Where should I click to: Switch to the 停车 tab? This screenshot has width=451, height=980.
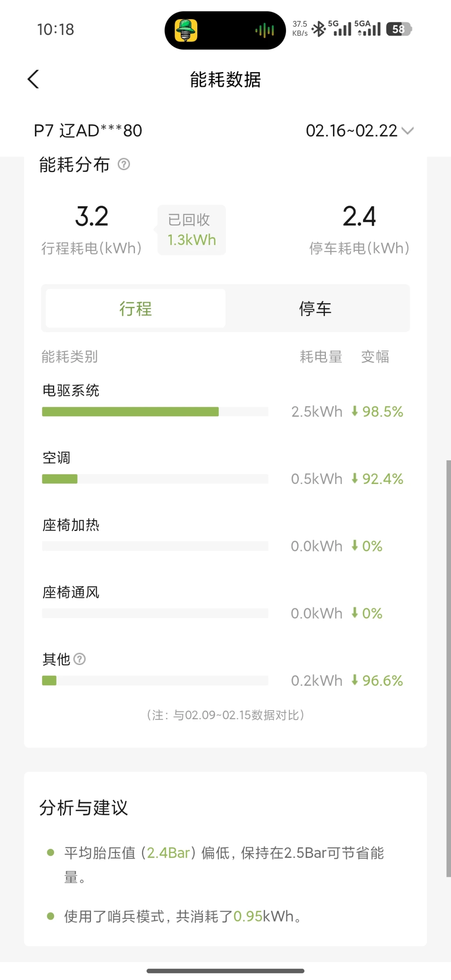pos(315,309)
